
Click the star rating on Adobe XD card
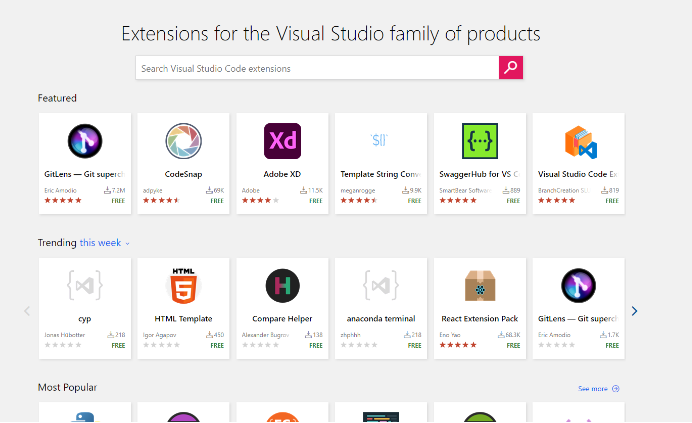[260, 200]
